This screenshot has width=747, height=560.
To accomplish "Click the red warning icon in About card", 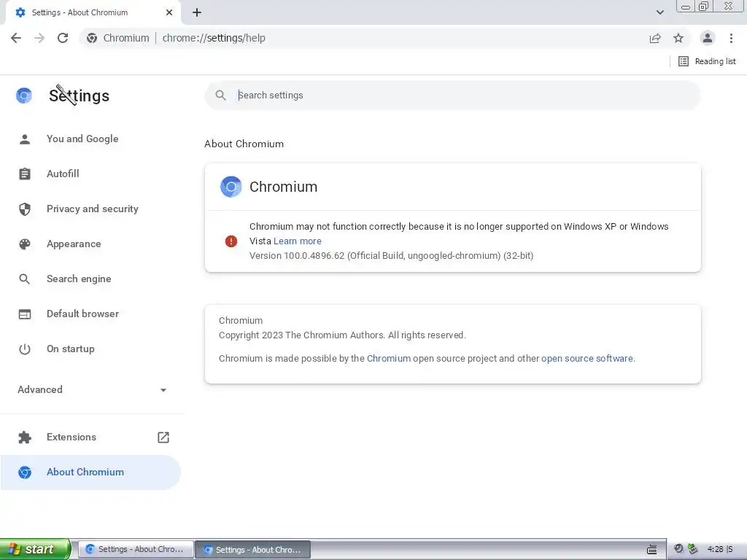I will (231, 241).
